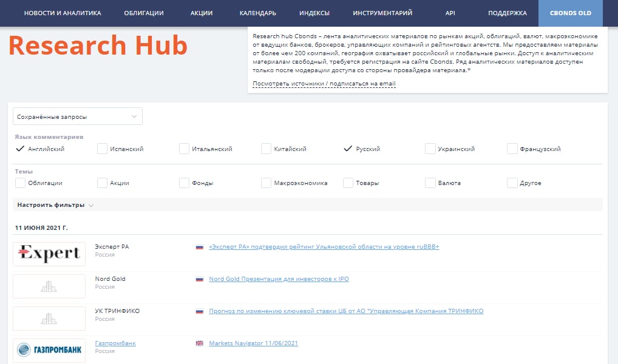The height and width of the screenshot is (364, 618).
Task: Check the Товары topic checkbox
Action: tap(348, 183)
